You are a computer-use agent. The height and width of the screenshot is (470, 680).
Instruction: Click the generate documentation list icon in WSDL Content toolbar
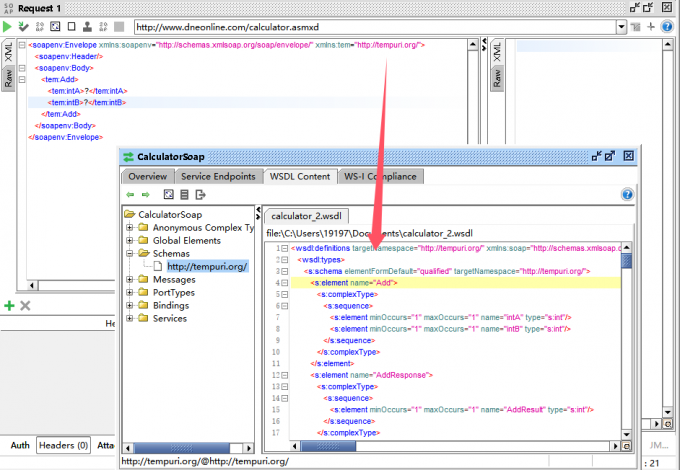coord(184,195)
